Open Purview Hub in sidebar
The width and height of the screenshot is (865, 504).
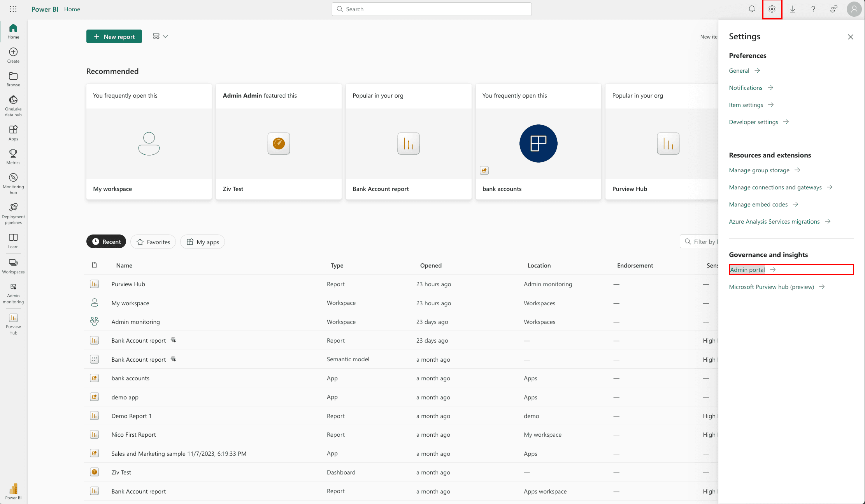coord(13,324)
